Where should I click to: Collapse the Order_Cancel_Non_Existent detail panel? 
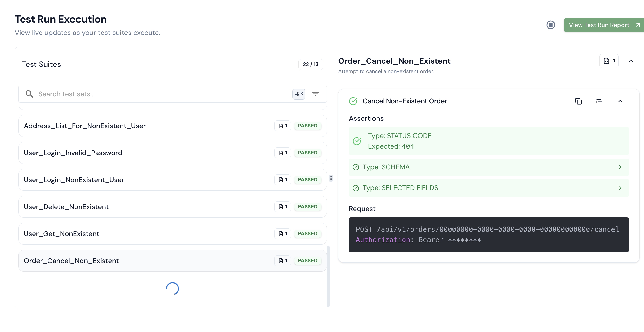click(631, 61)
